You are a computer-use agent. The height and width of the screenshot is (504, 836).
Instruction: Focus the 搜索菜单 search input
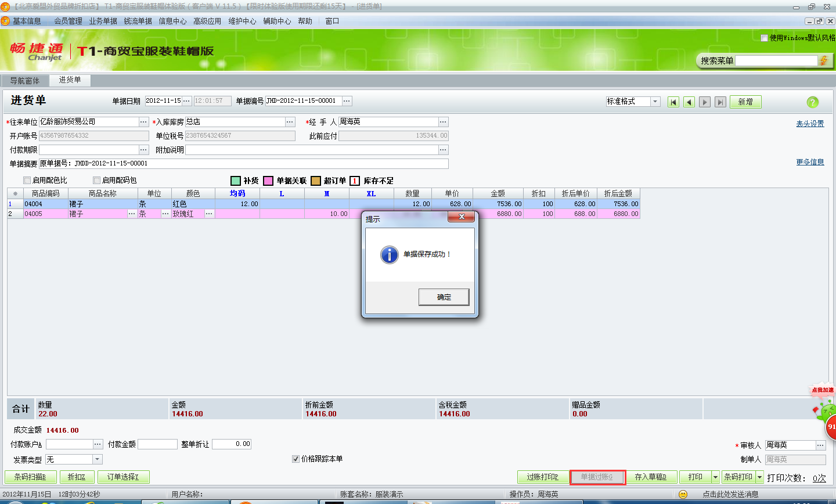tap(777, 60)
